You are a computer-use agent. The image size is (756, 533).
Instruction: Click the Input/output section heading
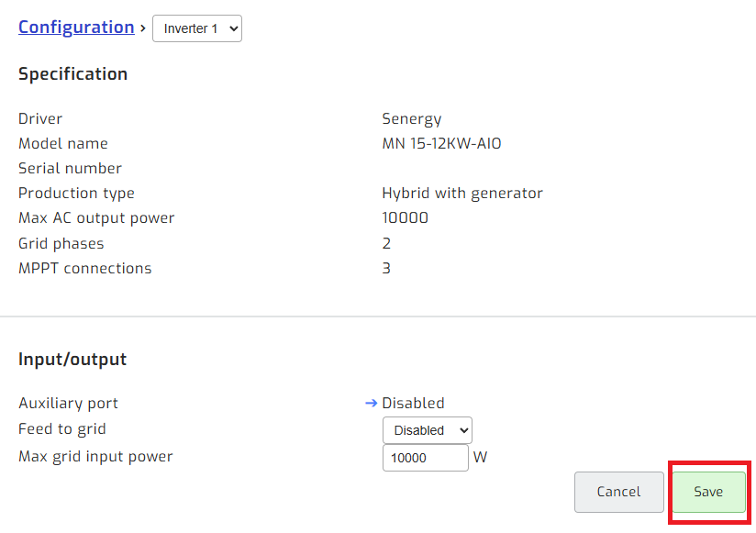pos(72,359)
